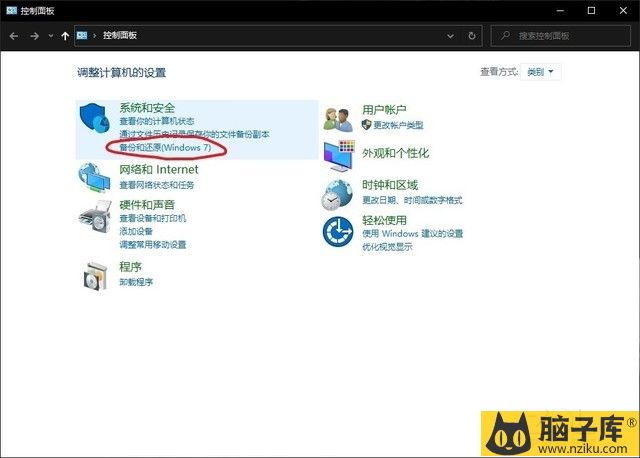Open 备份和还原(Windows 7) link
Screen dimensions: 640x458
165,147
